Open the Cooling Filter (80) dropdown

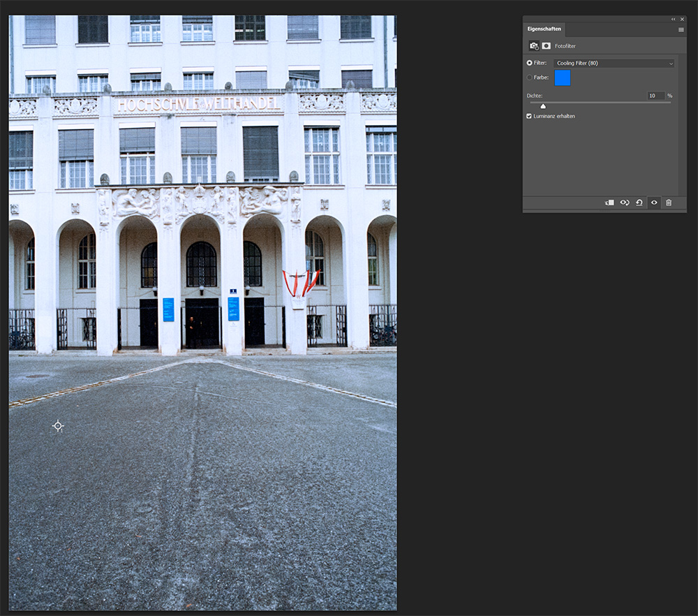(614, 64)
